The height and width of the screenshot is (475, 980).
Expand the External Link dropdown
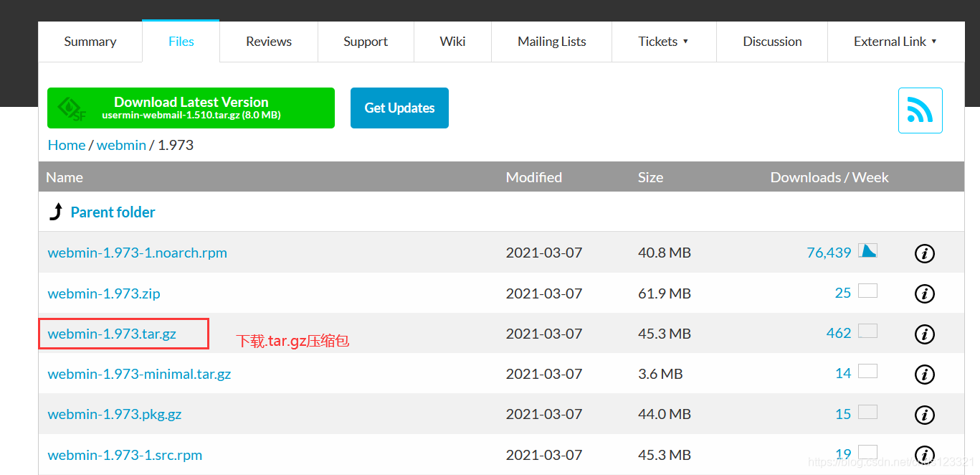click(895, 42)
